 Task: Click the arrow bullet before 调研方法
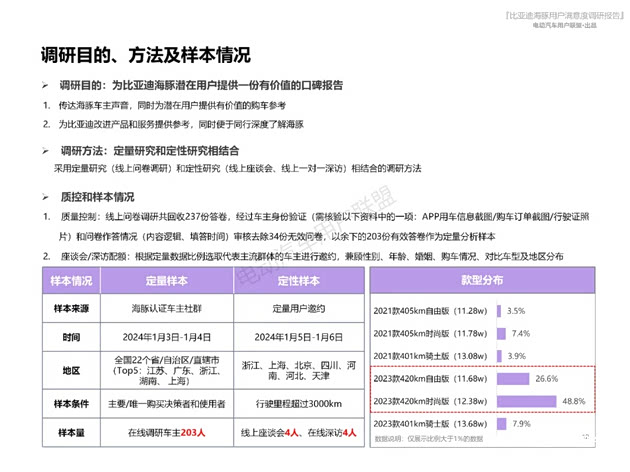click(x=46, y=150)
